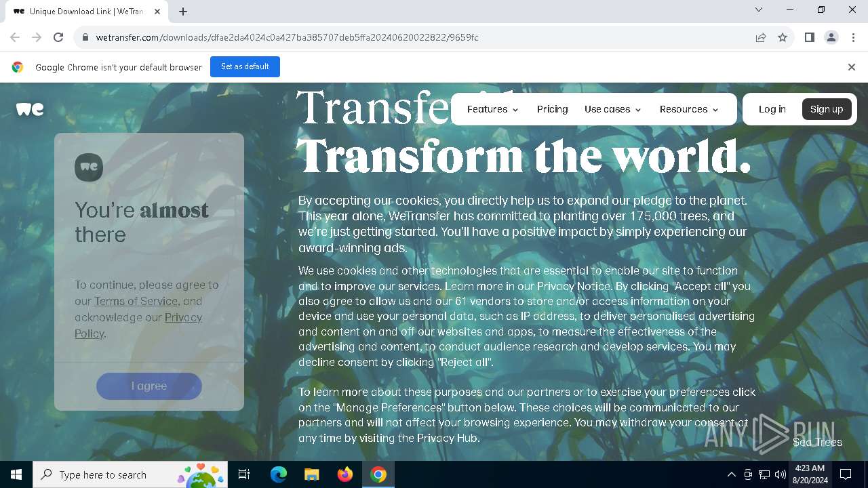Open Chrome side panel icon

click(x=809, y=37)
